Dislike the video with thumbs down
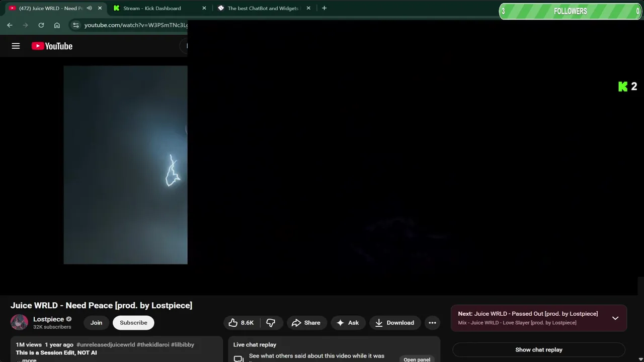 (271, 323)
